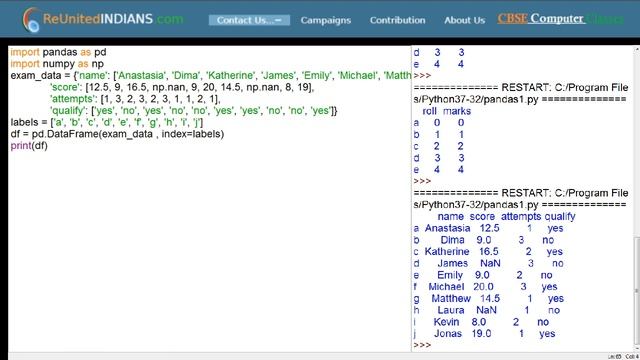Click the 'import numpy as np' line
The image size is (640, 360).
tap(57, 64)
